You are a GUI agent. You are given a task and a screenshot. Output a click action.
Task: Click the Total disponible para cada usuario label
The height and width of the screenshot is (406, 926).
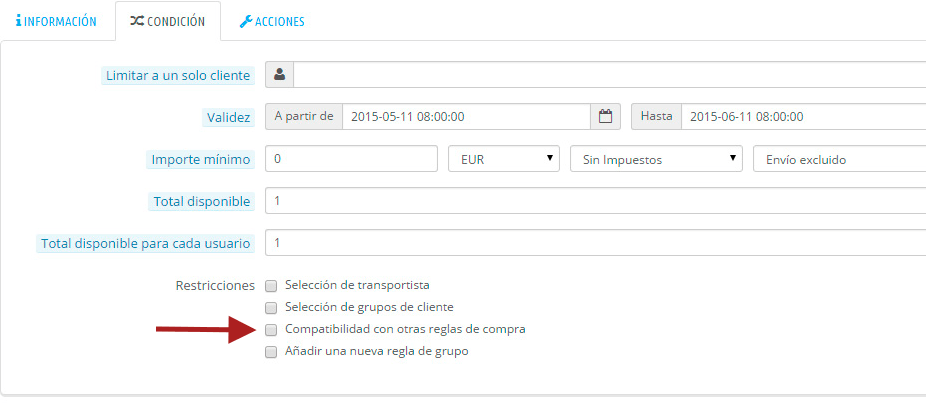click(x=145, y=243)
